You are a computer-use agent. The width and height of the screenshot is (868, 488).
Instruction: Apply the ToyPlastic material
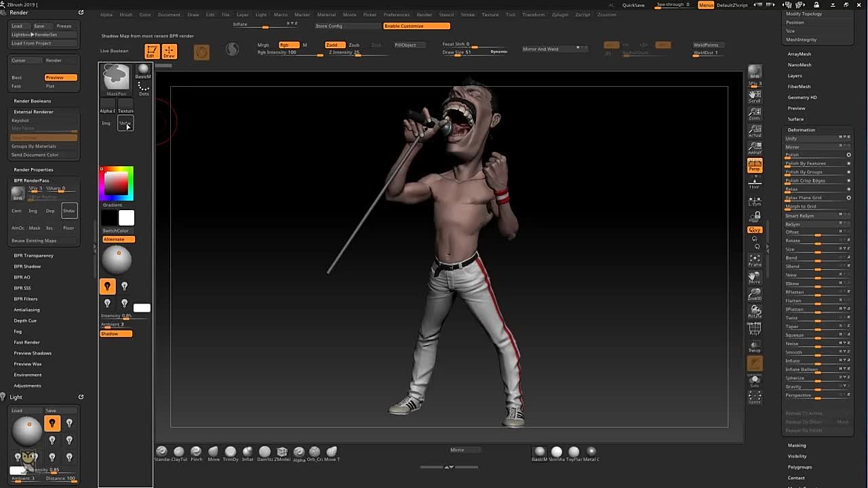(x=574, y=453)
